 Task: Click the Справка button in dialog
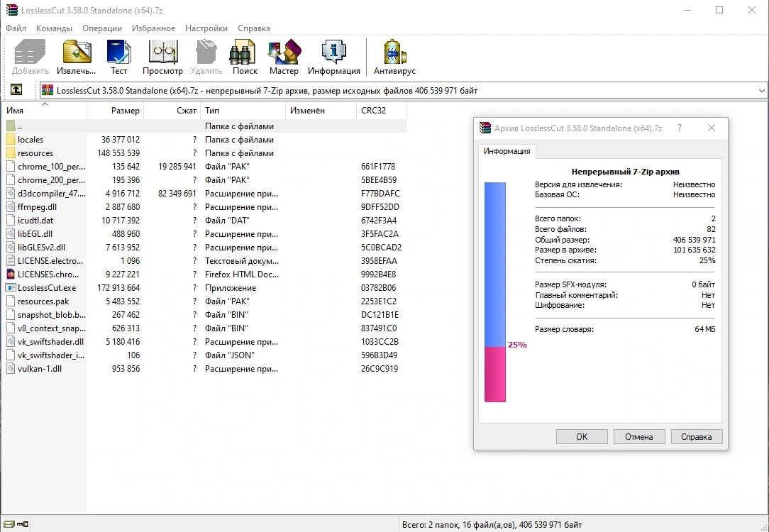[697, 436]
